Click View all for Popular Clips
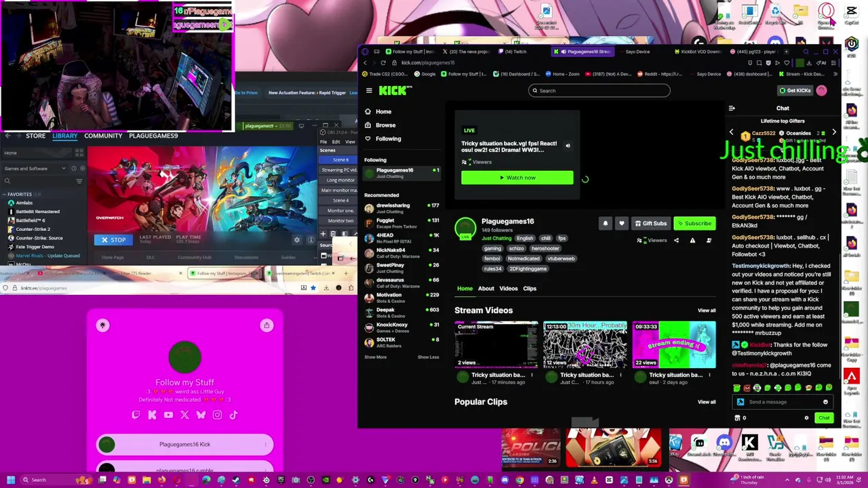The height and width of the screenshot is (488, 868). pyautogui.click(x=707, y=402)
